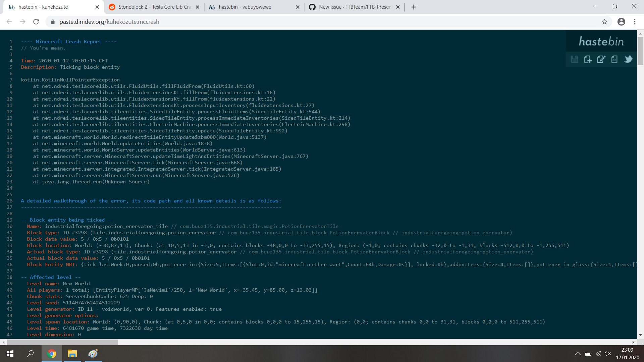The image size is (644, 362).
Task: Click 'java.lang.Thread.run' stack trace line
Action: point(91,182)
